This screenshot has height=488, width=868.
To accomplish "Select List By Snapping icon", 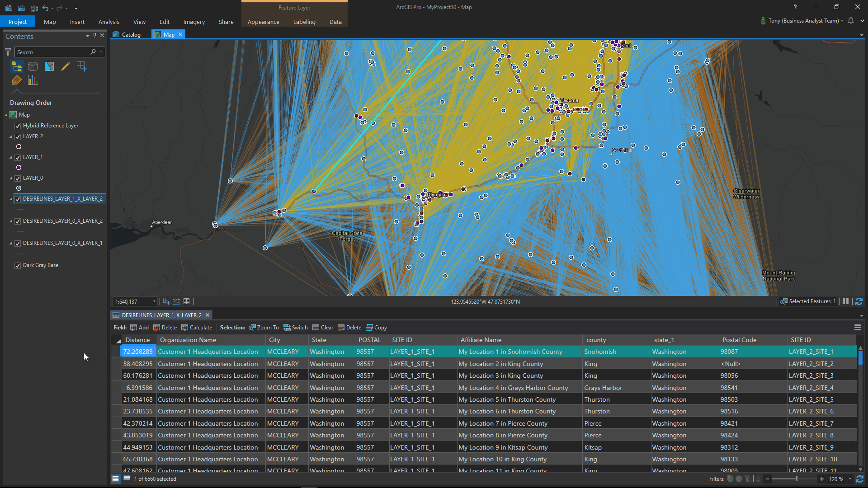I will [82, 66].
